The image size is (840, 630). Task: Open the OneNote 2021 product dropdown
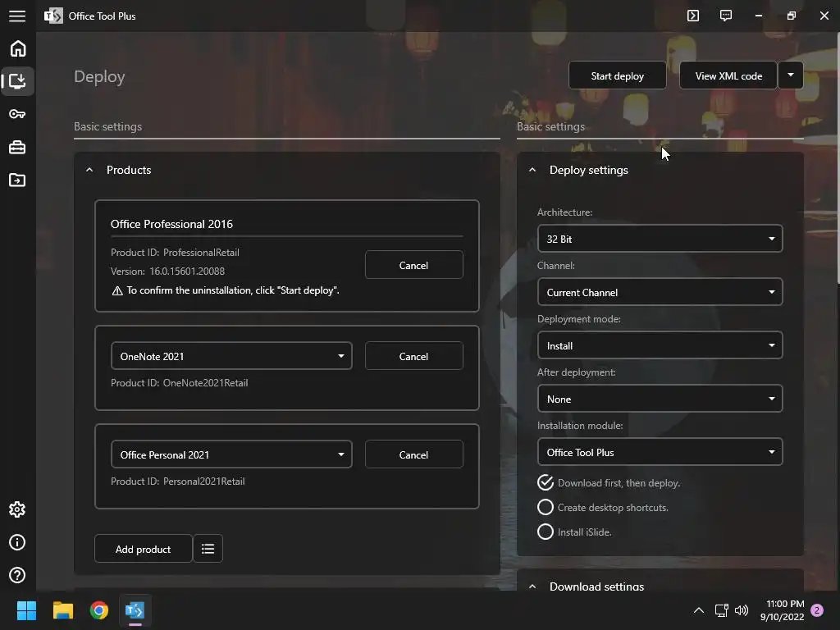point(231,356)
